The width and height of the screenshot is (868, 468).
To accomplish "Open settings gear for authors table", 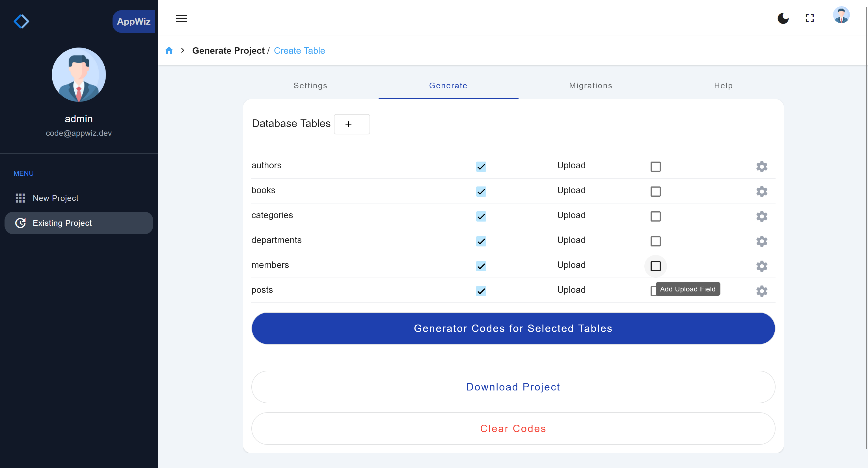I will [x=761, y=167].
